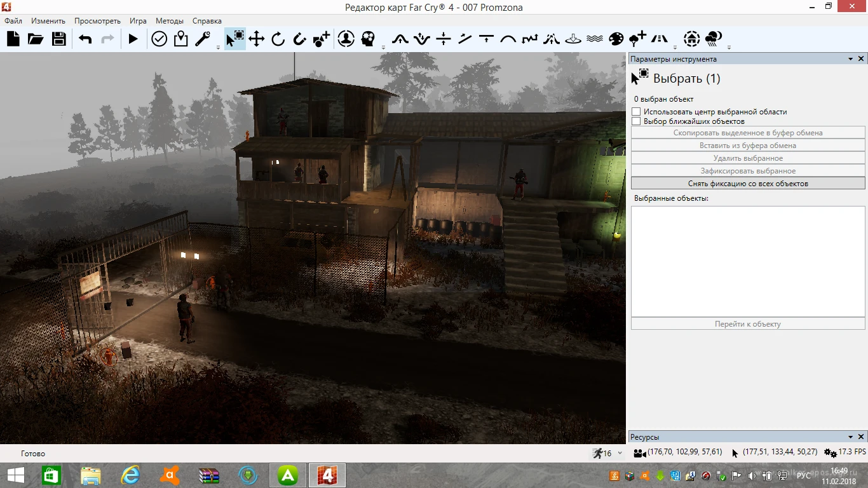Pick the terrain ramp tool
Image resolution: width=868 pixels, height=488 pixels.
click(x=465, y=39)
